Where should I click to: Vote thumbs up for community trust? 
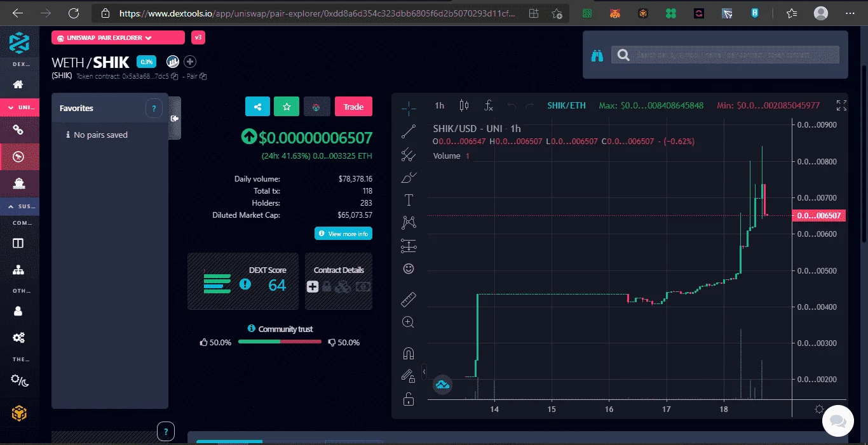pos(204,342)
